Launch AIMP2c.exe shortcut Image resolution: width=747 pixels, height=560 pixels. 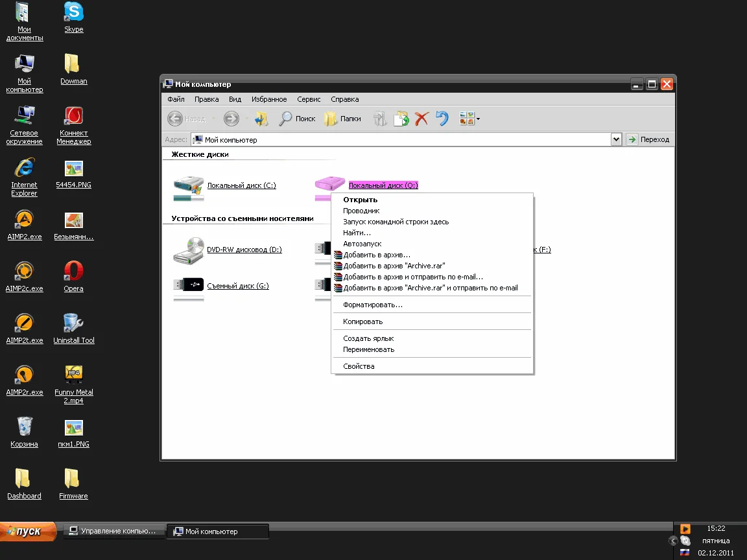[x=24, y=277]
